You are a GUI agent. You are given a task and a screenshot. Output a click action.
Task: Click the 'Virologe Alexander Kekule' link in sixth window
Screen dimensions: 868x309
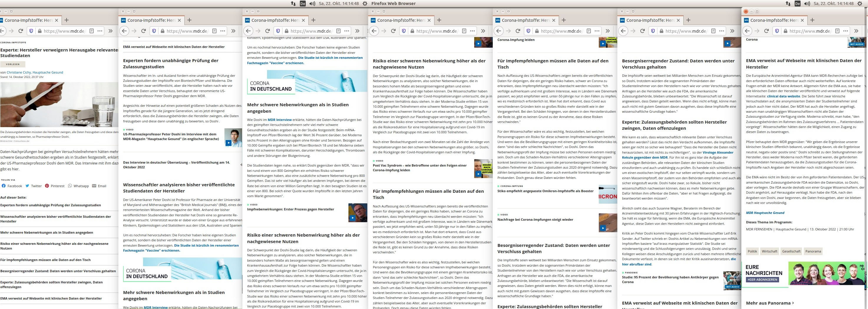coord(678,155)
